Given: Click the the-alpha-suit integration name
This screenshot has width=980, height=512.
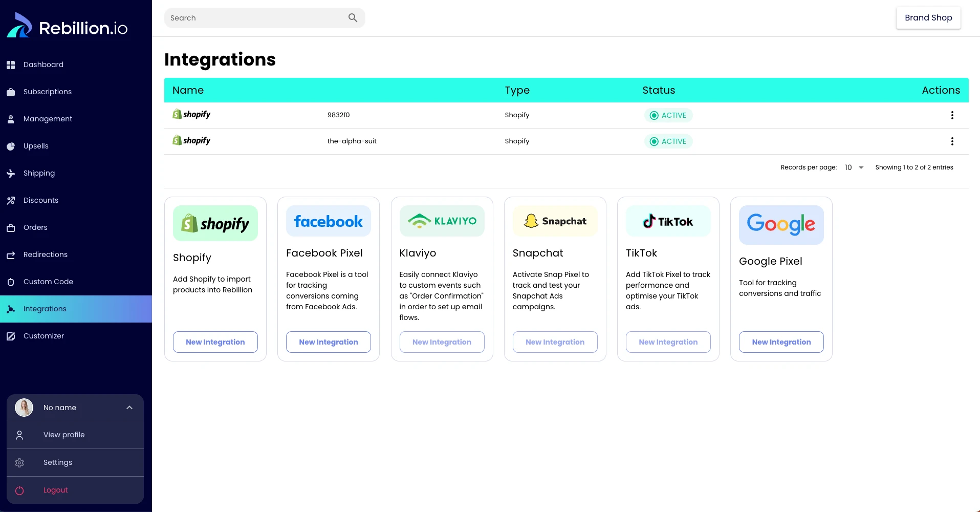Looking at the screenshot, I should 352,141.
